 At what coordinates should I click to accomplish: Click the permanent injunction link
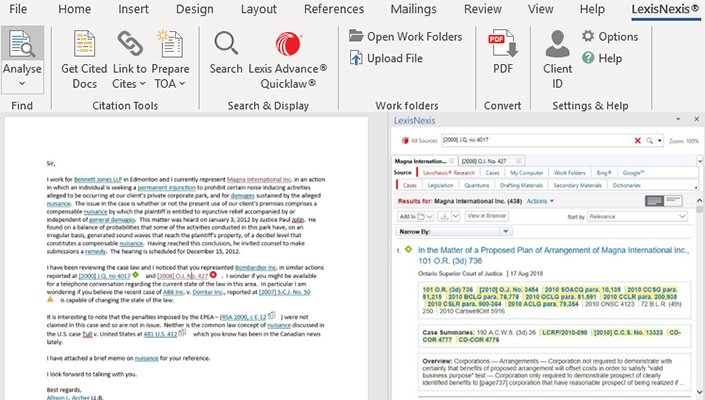point(166,187)
